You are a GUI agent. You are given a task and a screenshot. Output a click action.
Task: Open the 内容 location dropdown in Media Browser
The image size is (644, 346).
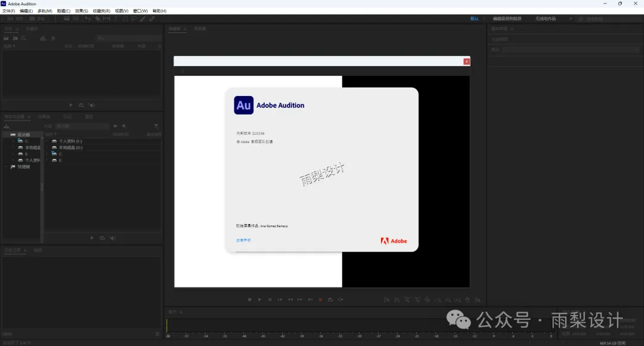point(82,126)
